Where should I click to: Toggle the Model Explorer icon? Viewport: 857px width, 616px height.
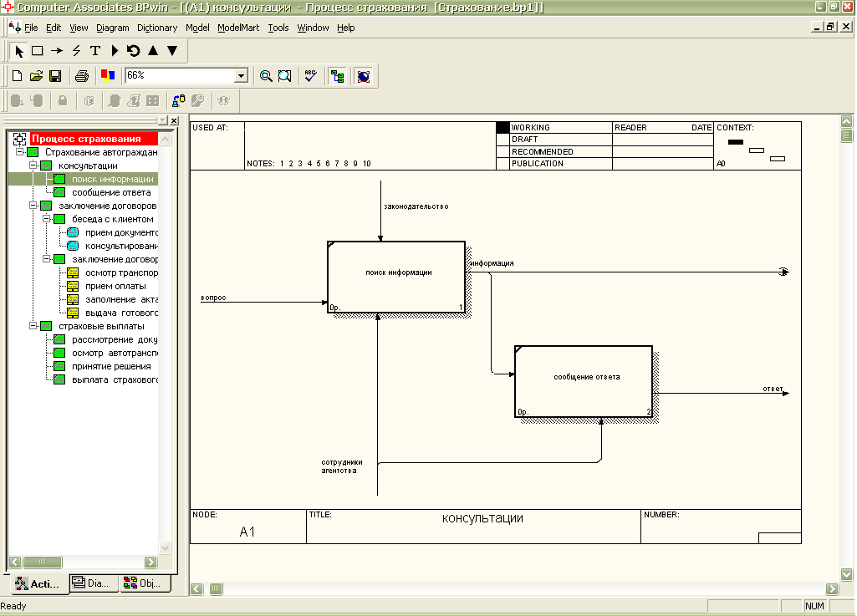point(338,76)
